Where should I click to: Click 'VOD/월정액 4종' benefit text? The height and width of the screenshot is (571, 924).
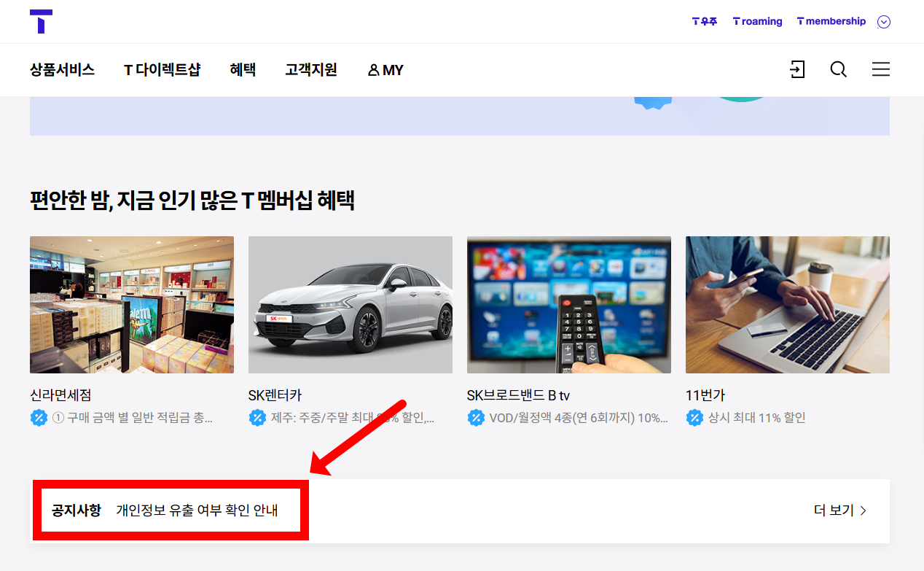579,418
